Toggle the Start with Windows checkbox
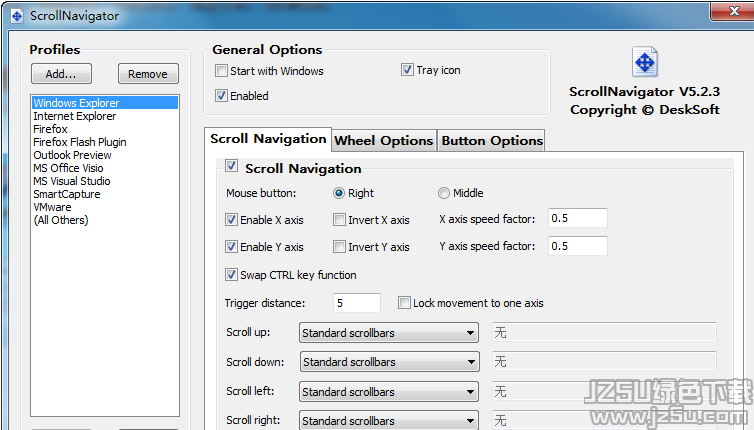The width and height of the screenshot is (754, 430). pos(221,71)
